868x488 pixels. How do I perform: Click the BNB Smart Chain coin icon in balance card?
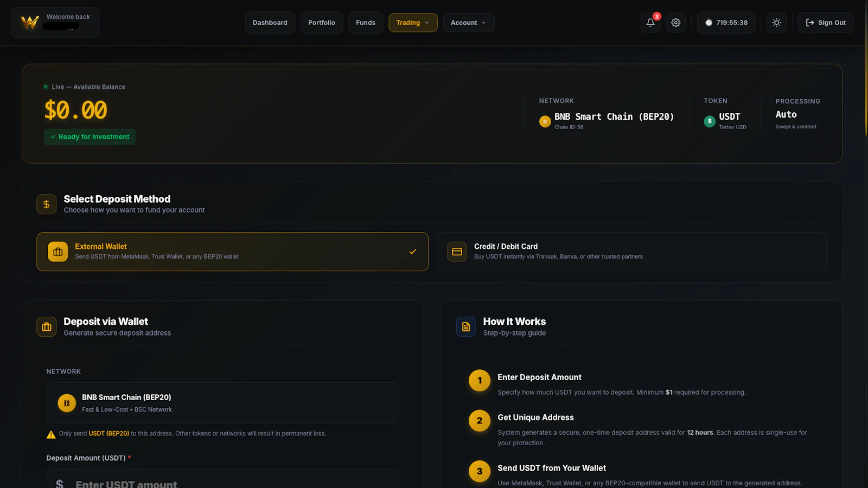545,121
